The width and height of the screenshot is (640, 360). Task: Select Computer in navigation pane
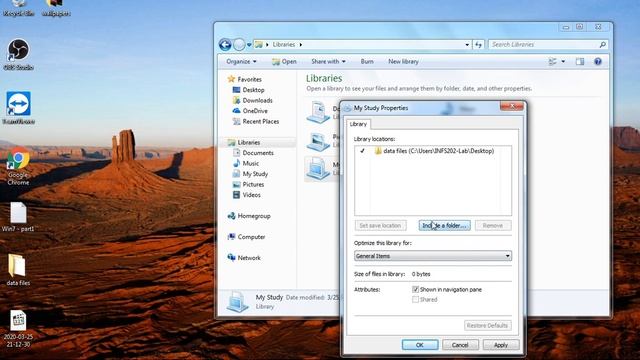tap(247, 237)
